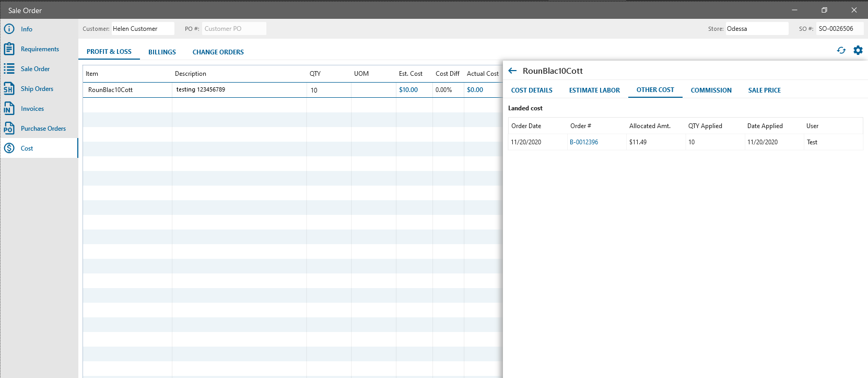Image resolution: width=868 pixels, height=378 pixels.
Task: Click the Sale Order list icon
Action: (9, 68)
